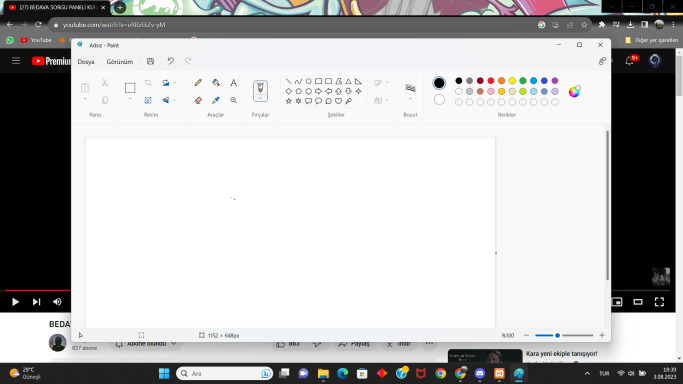The width and height of the screenshot is (683, 384).
Task: Pick the yellow color swatch
Action: tap(512, 81)
